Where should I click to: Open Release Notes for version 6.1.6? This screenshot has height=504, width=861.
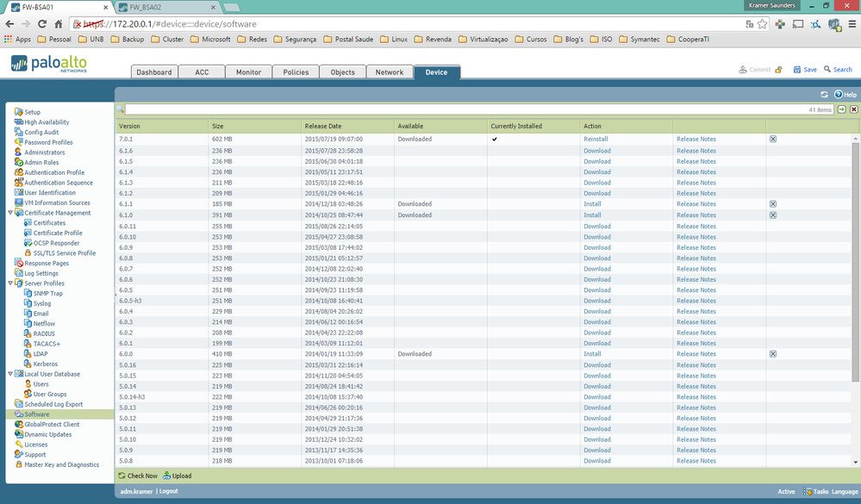pyautogui.click(x=696, y=150)
